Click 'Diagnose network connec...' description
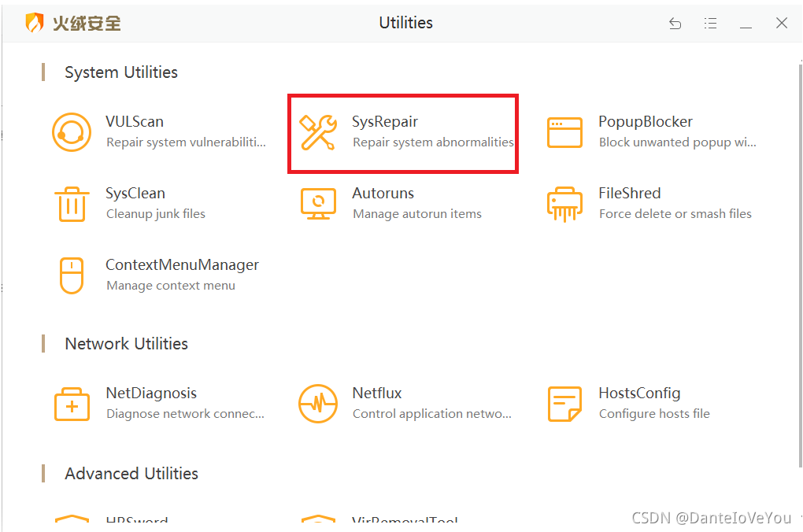 click(x=185, y=414)
